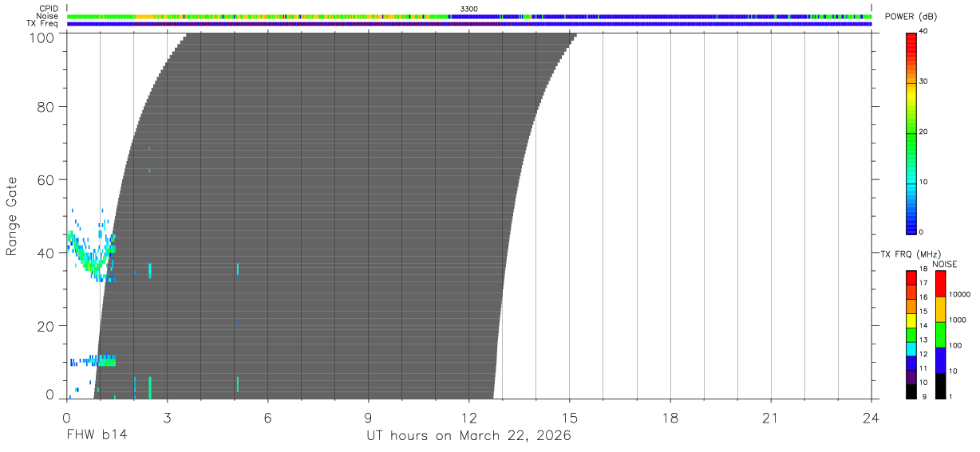
Task: Click the UT hours on March 22, 2026 label
Action: [x=468, y=436]
